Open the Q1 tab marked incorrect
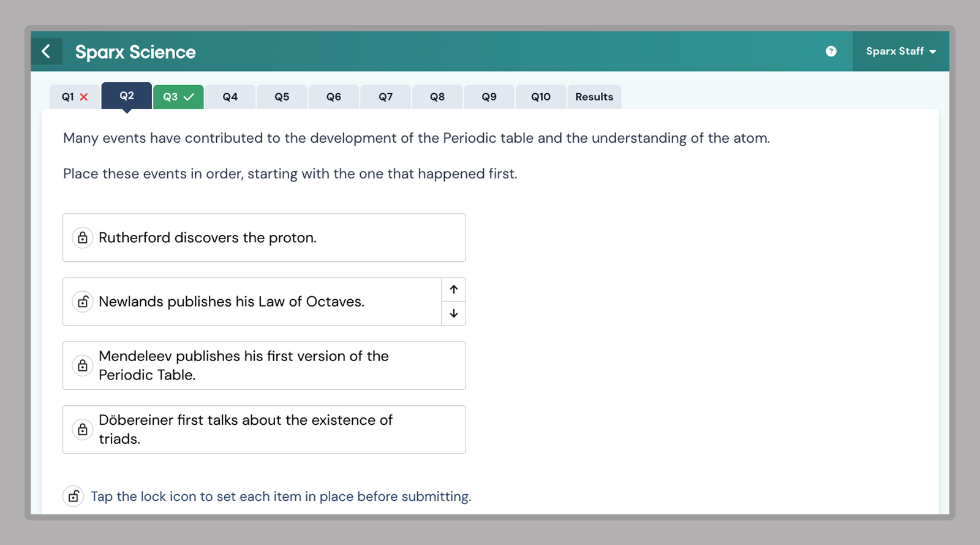980x545 pixels. pos(75,97)
